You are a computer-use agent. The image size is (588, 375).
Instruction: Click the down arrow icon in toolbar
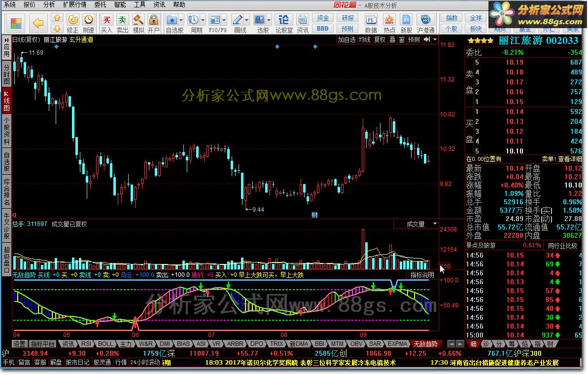point(57,29)
